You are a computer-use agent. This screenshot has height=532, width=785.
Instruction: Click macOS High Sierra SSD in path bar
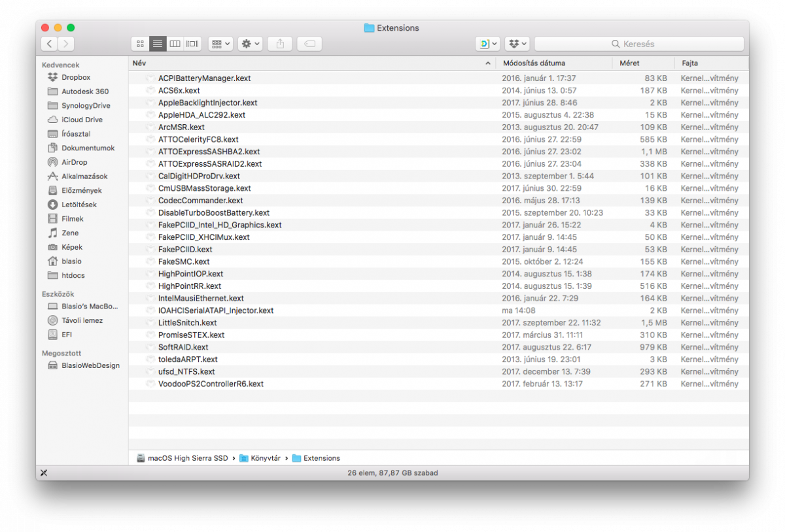coord(183,458)
